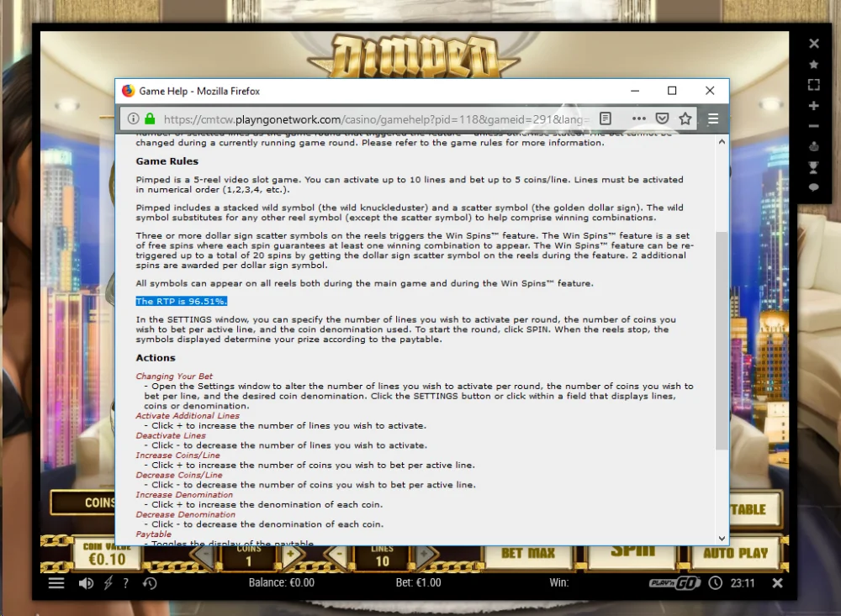Click 'Paytable' red heading

pos(153,534)
